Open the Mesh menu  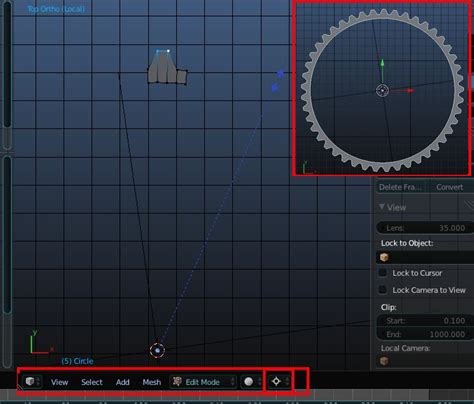coord(152,382)
